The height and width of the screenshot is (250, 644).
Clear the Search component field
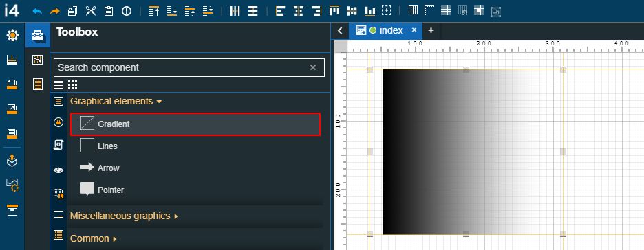point(313,67)
